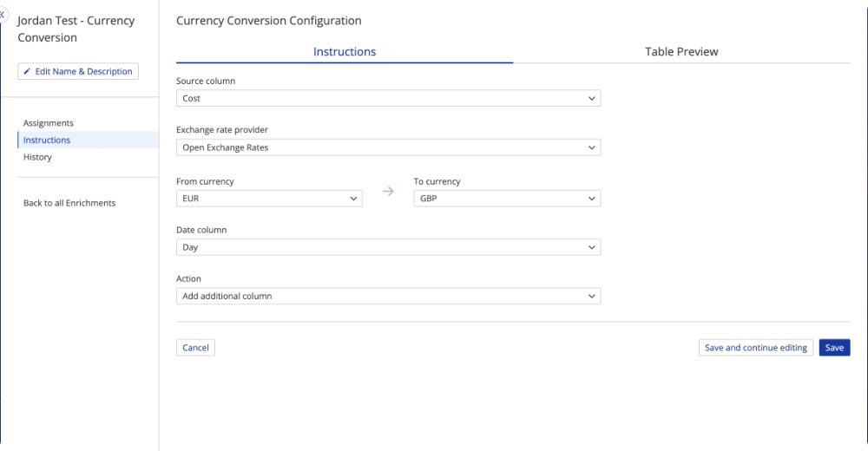
Task: Open Assignments in the sidebar
Action: 48,123
